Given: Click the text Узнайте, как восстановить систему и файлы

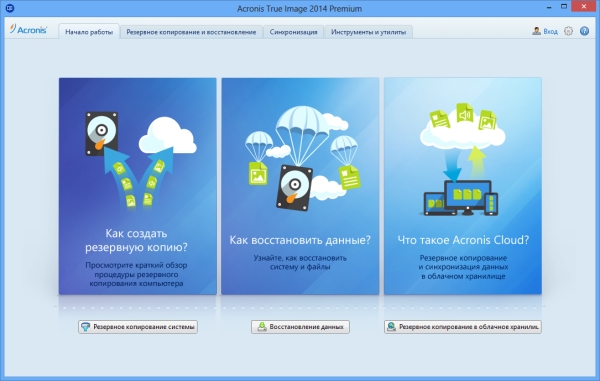Looking at the screenshot, I should (x=300, y=262).
